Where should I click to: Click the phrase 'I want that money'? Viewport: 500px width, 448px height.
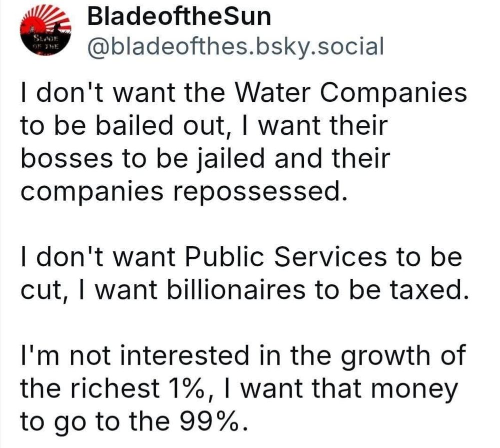[341, 389]
